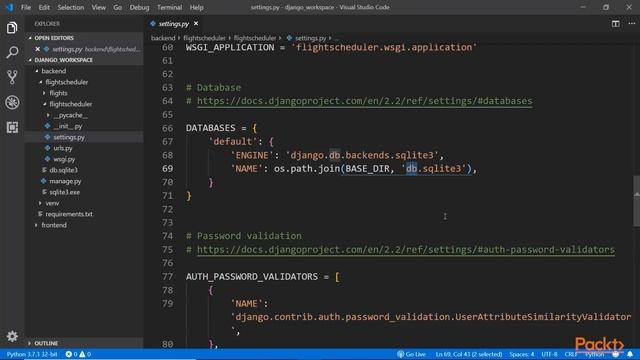Viewport: 640px width, 360px height.
Task: Change the UTF-8 file encoding
Action: pos(549,354)
